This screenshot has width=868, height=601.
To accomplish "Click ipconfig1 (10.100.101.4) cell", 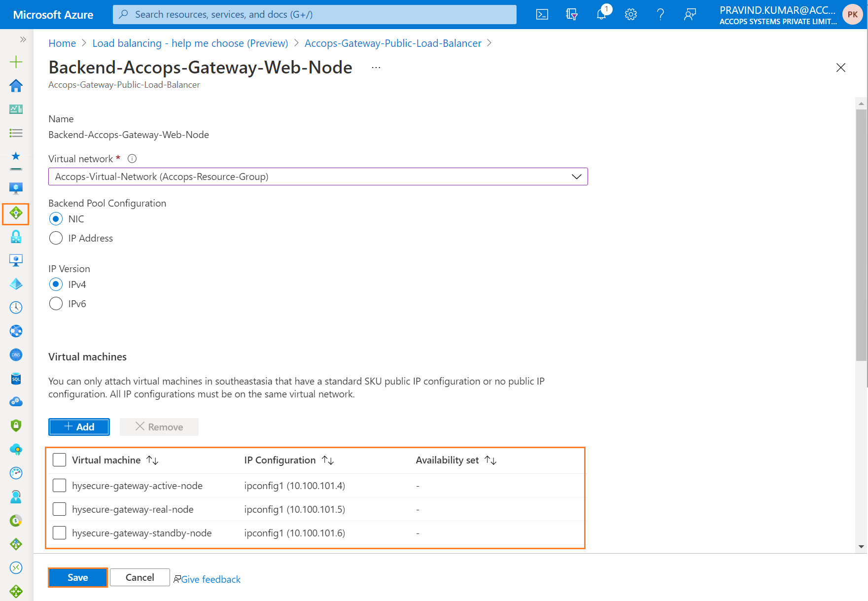I will (295, 486).
